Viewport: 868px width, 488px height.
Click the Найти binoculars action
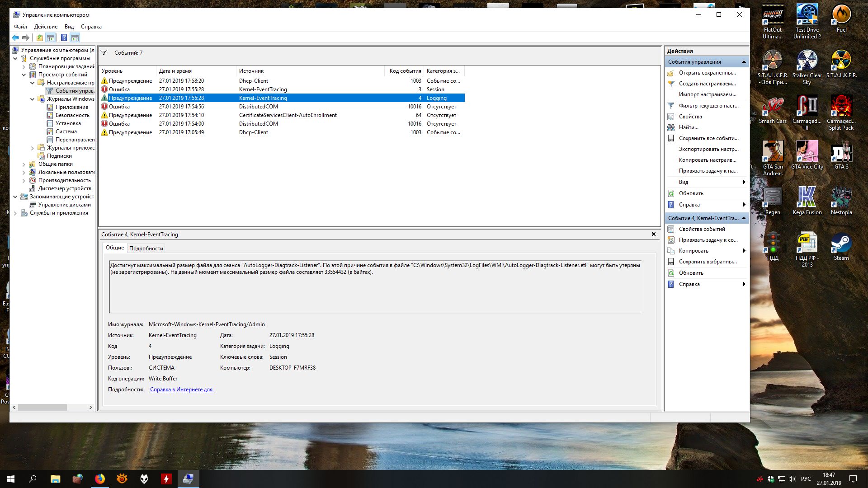(x=688, y=127)
